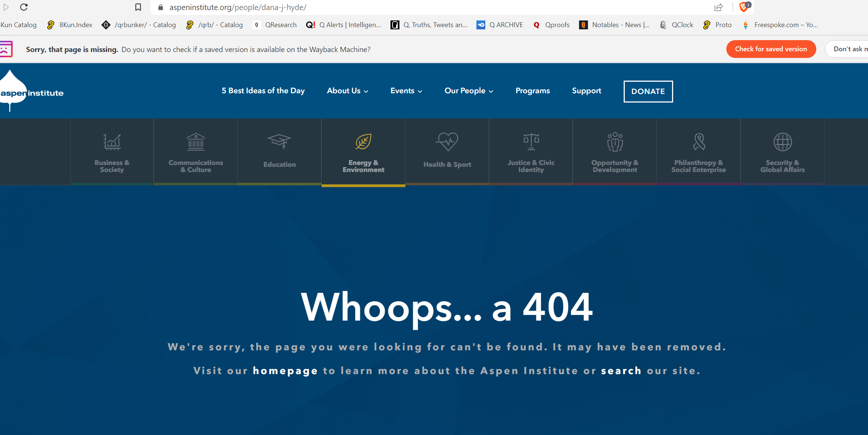Open the 8Kun.Index bookmark

(70, 25)
